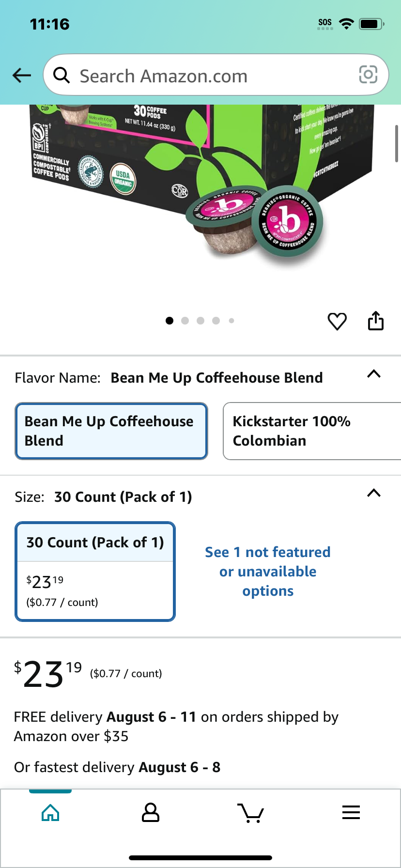This screenshot has height=868, width=401.
Task: Add product to wishlist with heart icon
Action: coord(337,321)
